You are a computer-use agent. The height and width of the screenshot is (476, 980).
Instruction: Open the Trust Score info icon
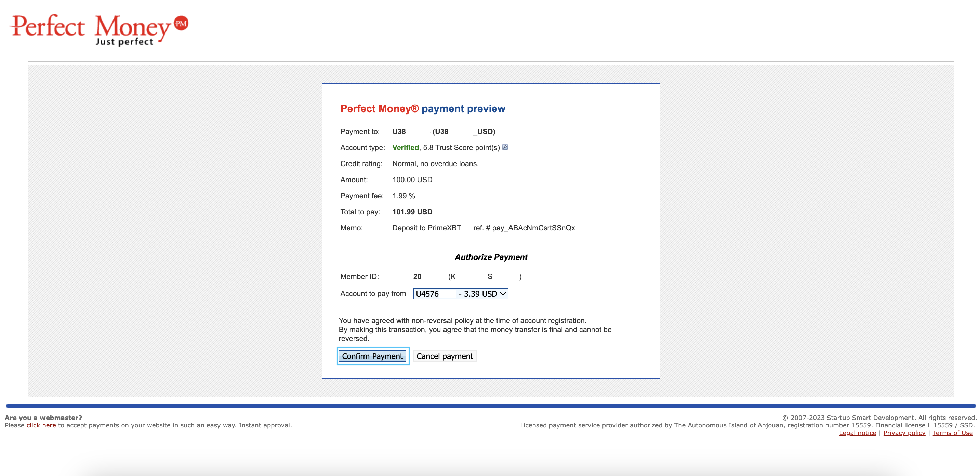[x=505, y=147]
